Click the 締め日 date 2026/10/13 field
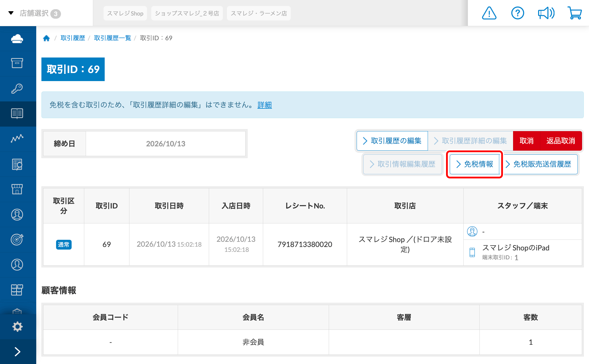589x364 pixels. 166,144
